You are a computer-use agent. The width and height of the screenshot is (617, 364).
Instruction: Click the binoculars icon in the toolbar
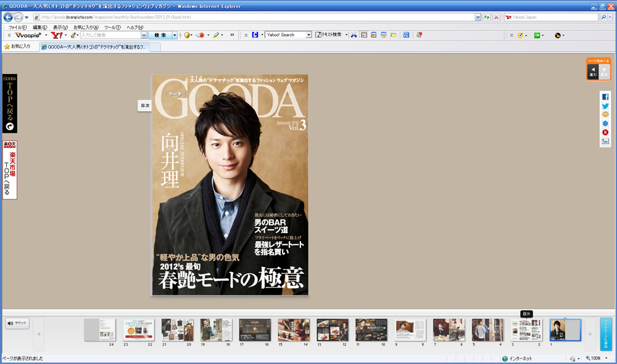click(354, 35)
